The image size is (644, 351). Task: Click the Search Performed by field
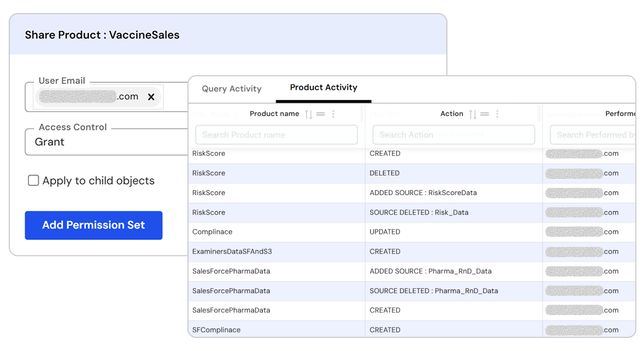tap(592, 135)
